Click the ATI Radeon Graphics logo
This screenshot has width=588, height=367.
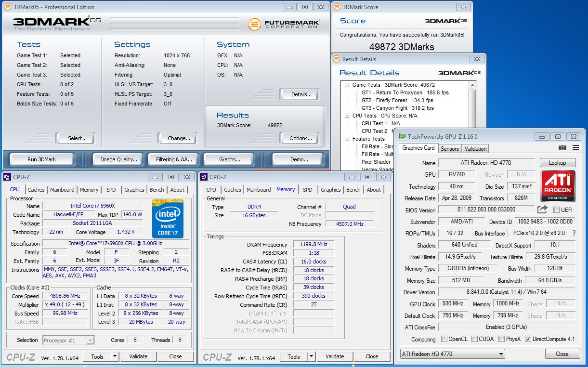[x=558, y=185]
